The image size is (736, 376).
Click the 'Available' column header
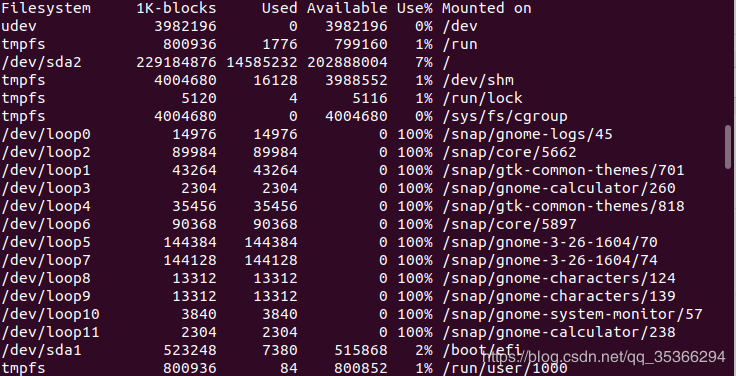(x=347, y=8)
